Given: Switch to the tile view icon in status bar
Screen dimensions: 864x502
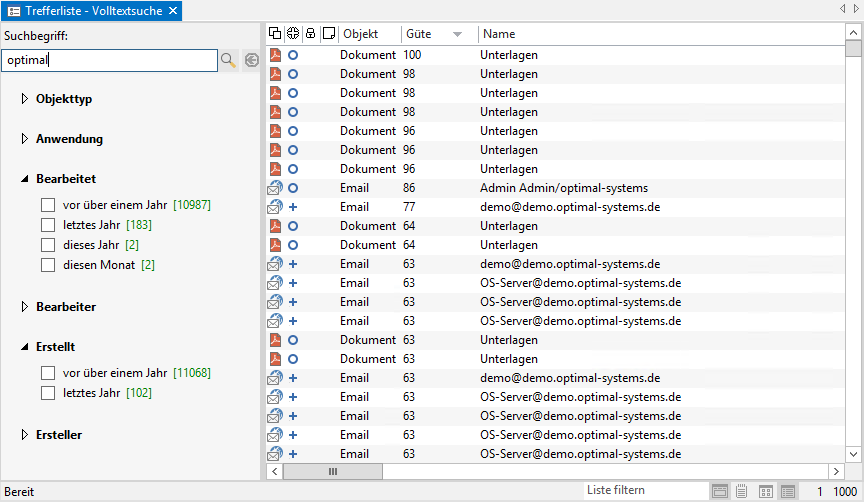Looking at the screenshot, I should [x=766, y=491].
